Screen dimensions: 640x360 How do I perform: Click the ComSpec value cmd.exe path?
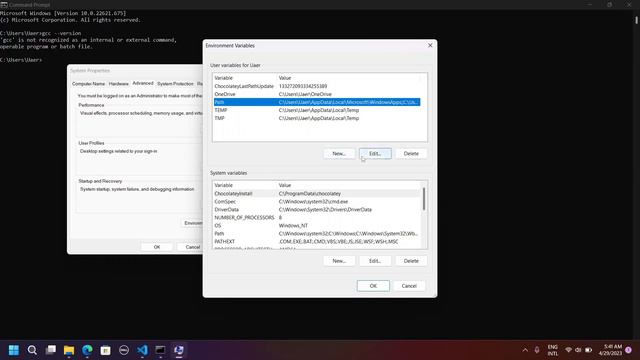pos(313,202)
